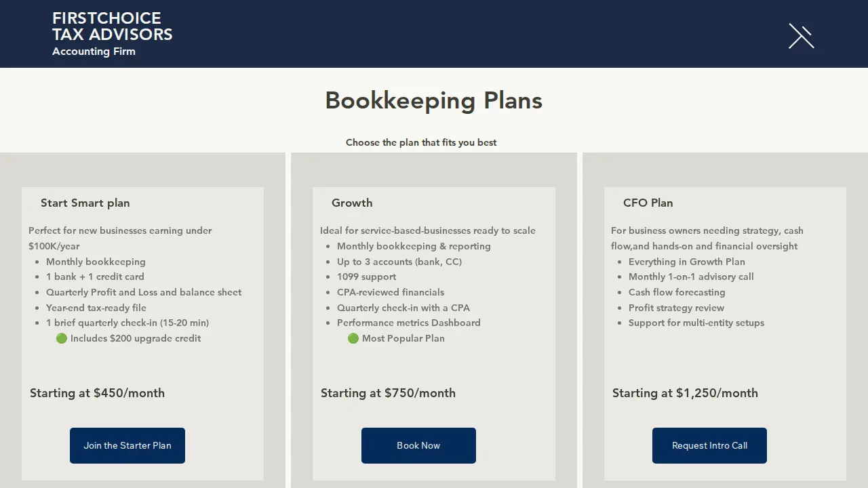The height and width of the screenshot is (488, 868).
Task: Click the "Profit strategy review" bullet
Action: [x=676, y=308]
